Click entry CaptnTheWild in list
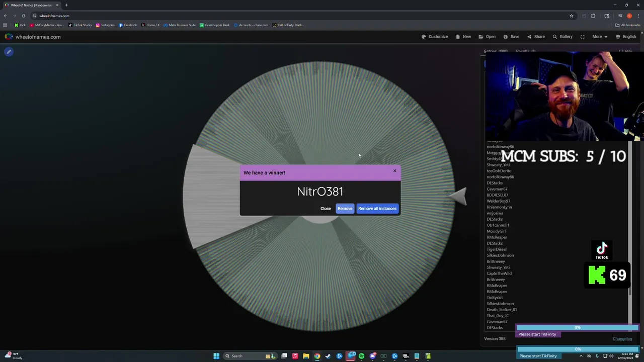This screenshot has width=644, height=362. point(499,274)
